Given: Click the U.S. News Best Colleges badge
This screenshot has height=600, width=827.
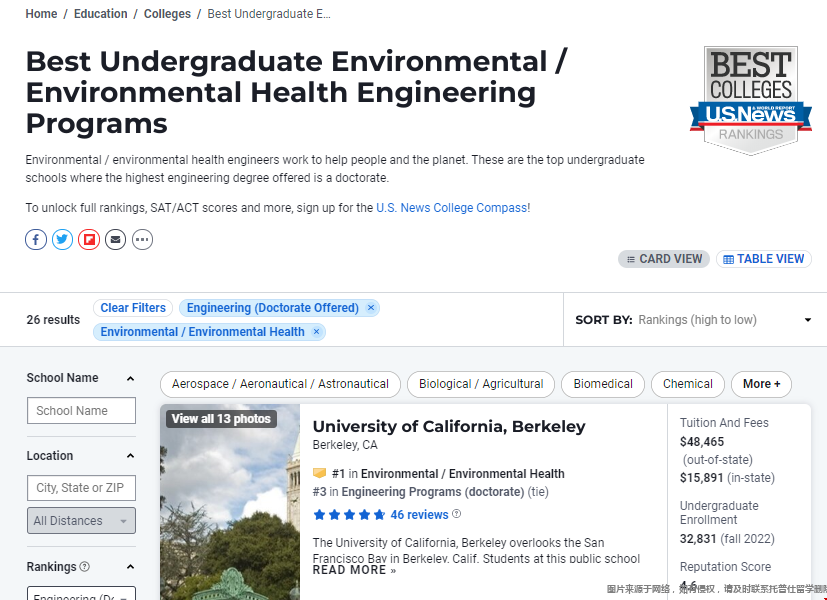Looking at the screenshot, I should tap(751, 100).
